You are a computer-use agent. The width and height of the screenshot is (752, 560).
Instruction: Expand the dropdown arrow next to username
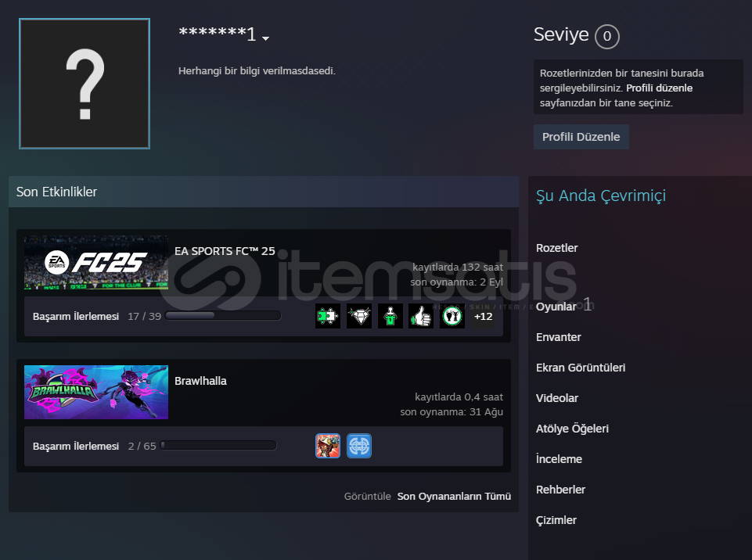click(x=266, y=38)
